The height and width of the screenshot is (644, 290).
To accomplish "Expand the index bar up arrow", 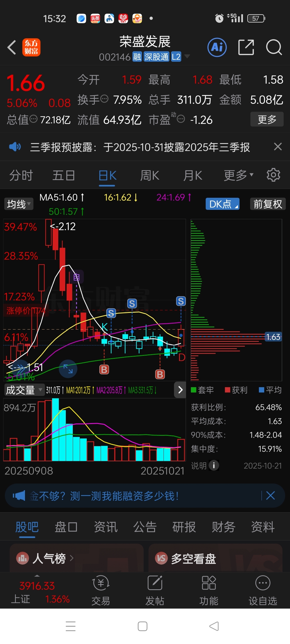I will (x=37, y=576).
